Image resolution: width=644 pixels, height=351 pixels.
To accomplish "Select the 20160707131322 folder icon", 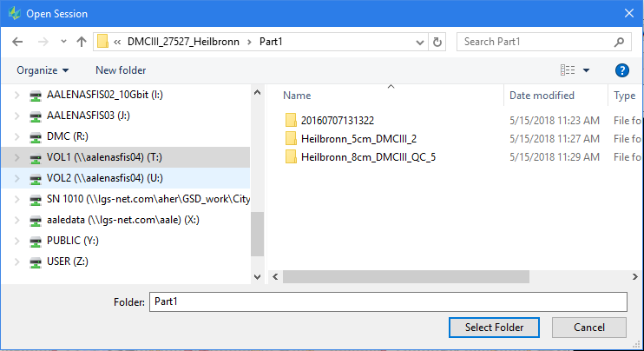I will 291,120.
